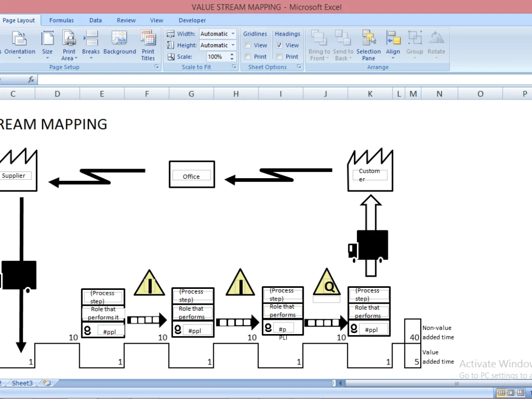Switch to Page Layout view in status bar
532x399 pixels.
tap(511, 393)
